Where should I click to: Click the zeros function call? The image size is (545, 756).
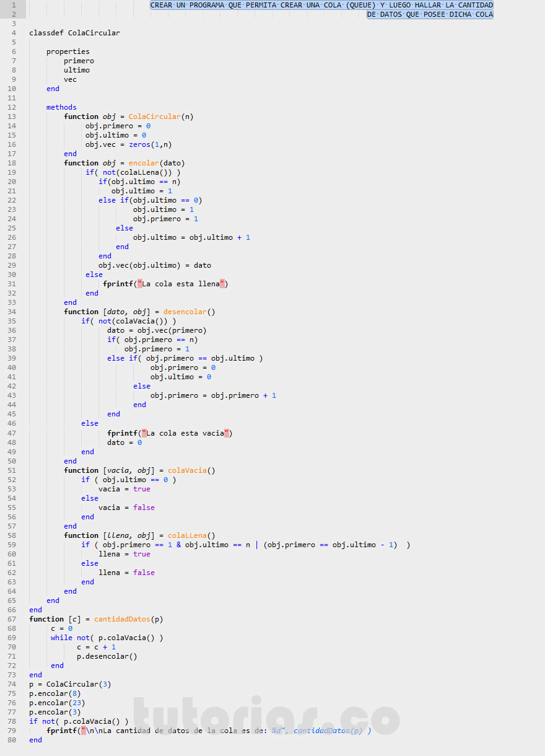point(139,144)
